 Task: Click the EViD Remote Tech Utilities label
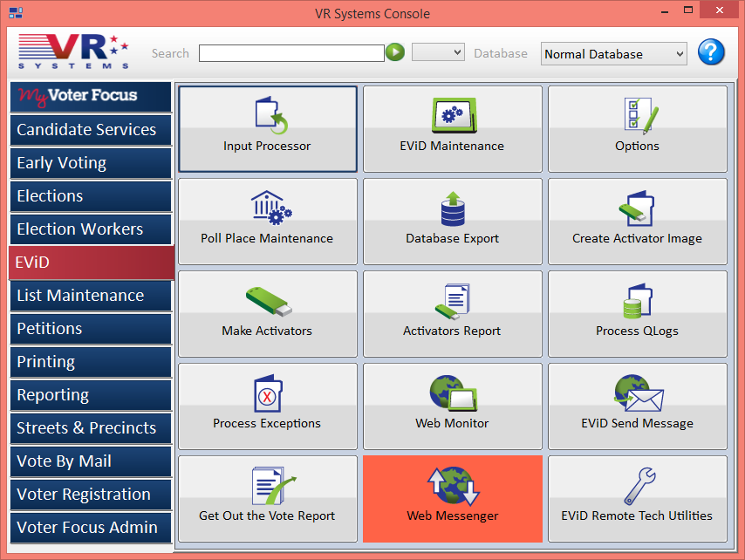point(637,516)
